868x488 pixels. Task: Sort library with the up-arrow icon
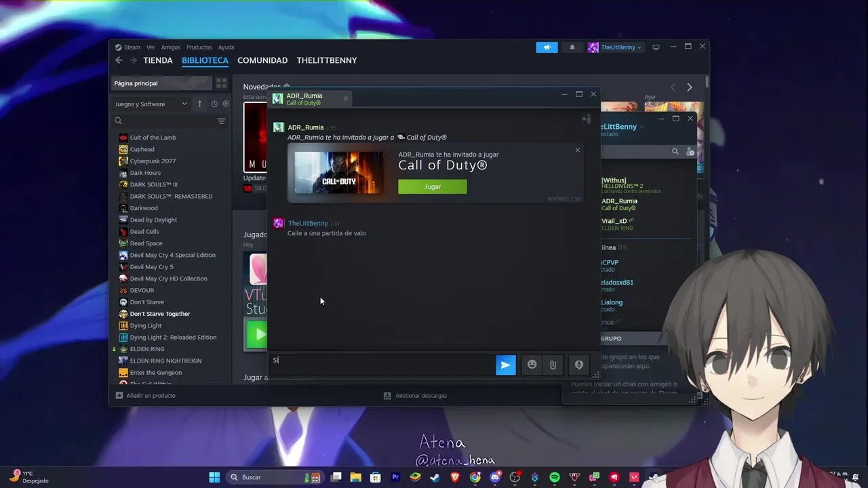coord(199,104)
